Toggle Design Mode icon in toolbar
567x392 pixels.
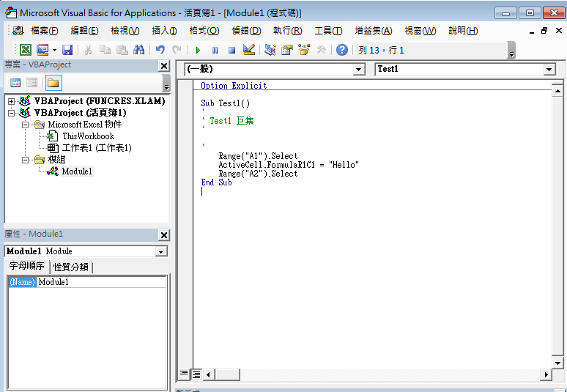coord(249,50)
